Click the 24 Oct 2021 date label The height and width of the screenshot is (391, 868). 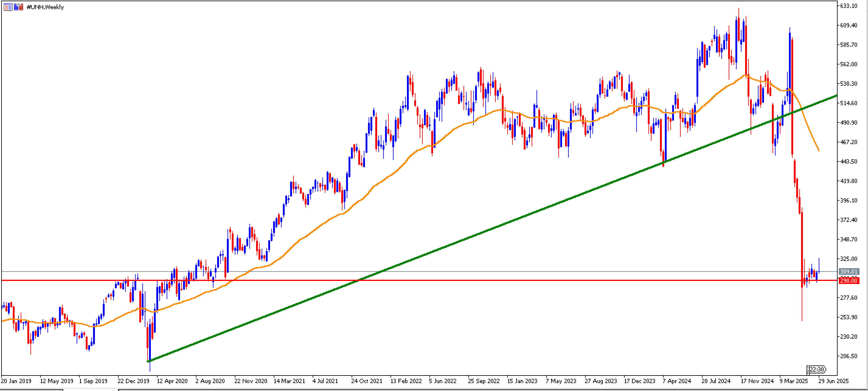pyautogui.click(x=366, y=381)
